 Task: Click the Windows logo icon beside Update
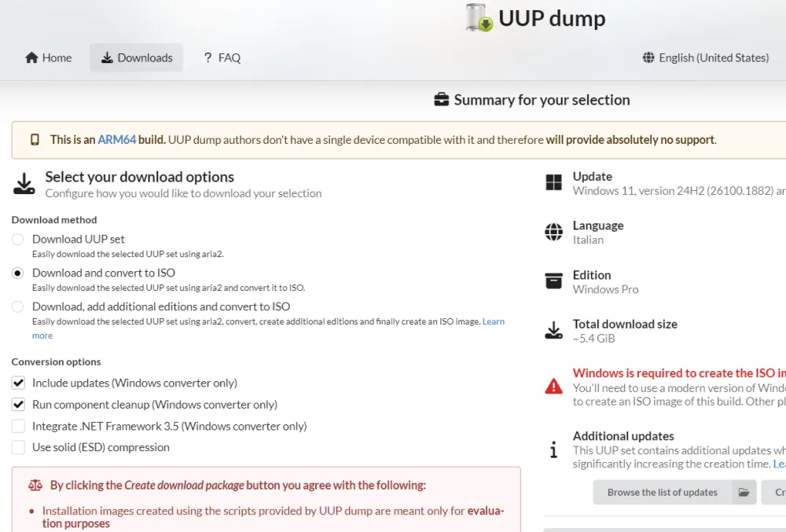[554, 182]
